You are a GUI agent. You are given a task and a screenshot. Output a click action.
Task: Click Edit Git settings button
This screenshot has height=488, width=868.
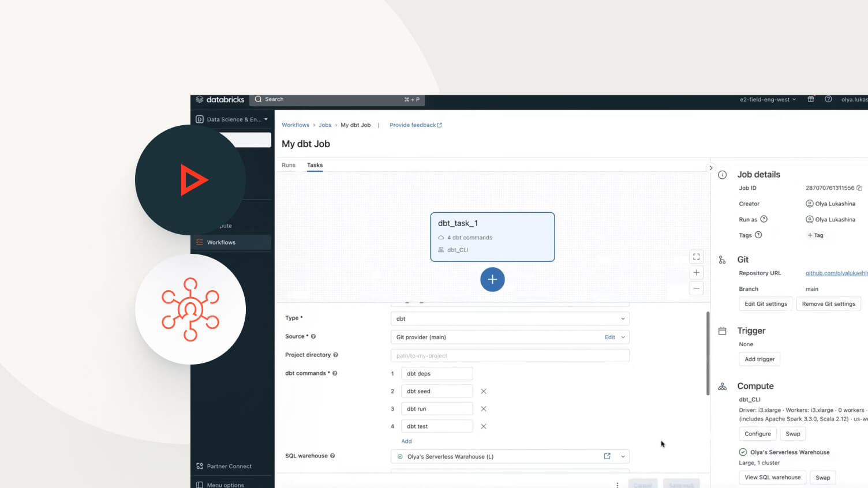click(765, 304)
